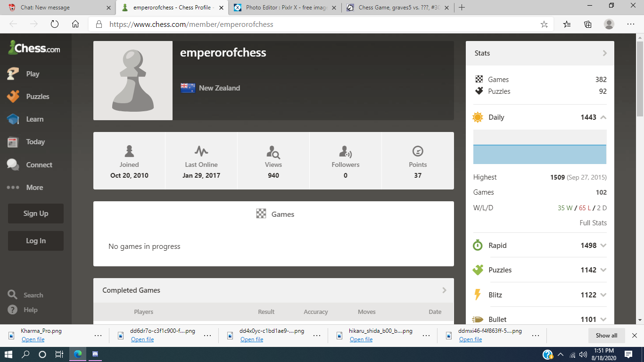Open options for ddmxi46-f4f863ff-5....png download
The image size is (644, 362).
(x=536, y=336)
